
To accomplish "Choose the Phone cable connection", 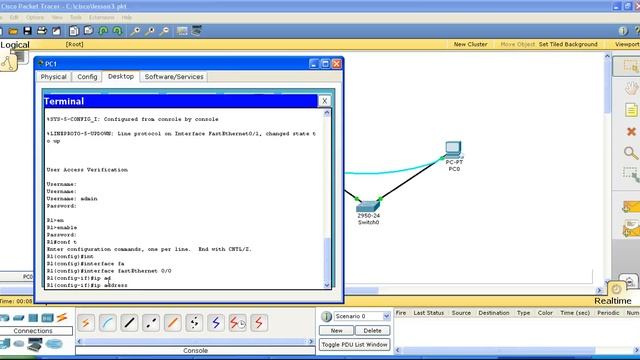I will click(194, 323).
